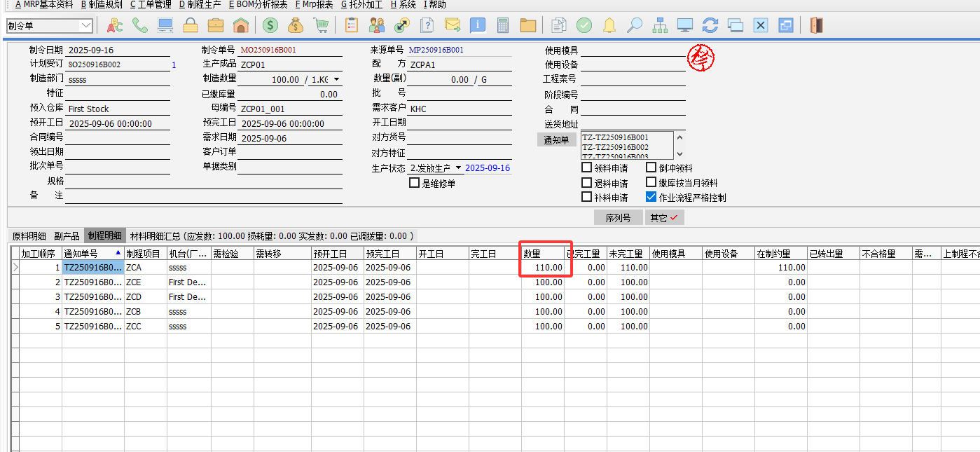This screenshot has width=980, height=452.
Task: Uncheck the 作业流程严格控制 checkbox
Action: click(x=651, y=198)
